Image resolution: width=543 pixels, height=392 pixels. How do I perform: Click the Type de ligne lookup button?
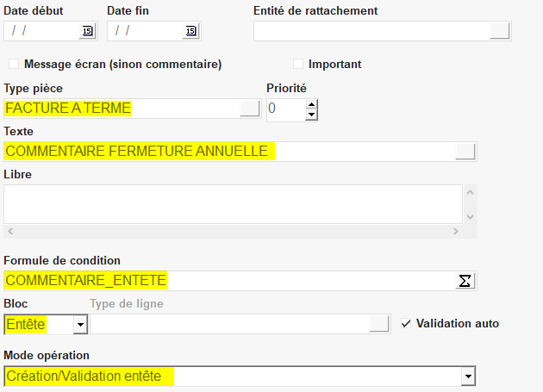tap(379, 324)
